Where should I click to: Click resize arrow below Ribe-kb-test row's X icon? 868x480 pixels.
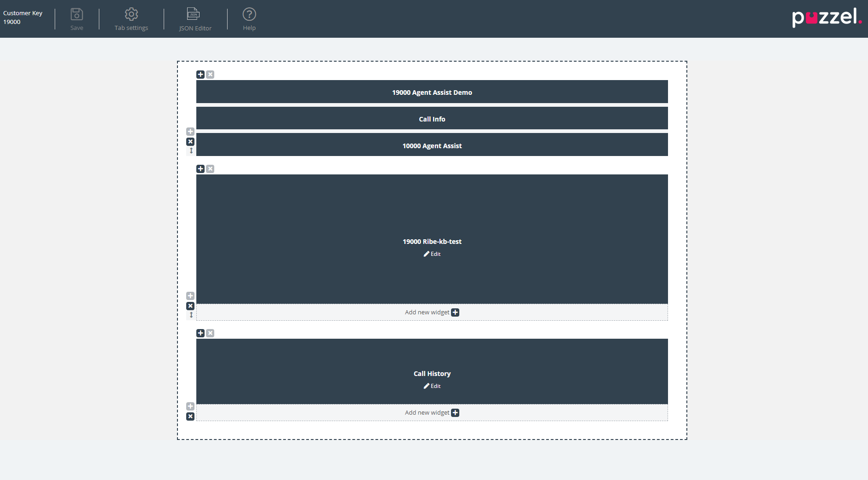point(191,315)
